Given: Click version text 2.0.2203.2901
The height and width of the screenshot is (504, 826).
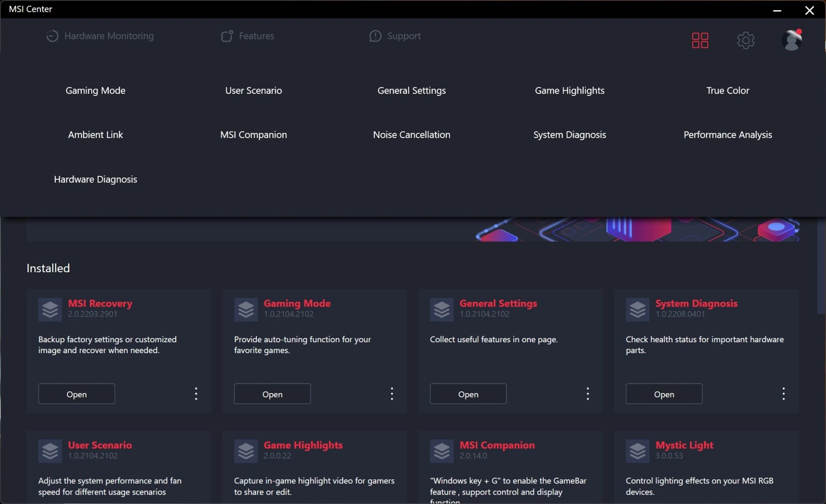Looking at the screenshot, I should click(92, 314).
